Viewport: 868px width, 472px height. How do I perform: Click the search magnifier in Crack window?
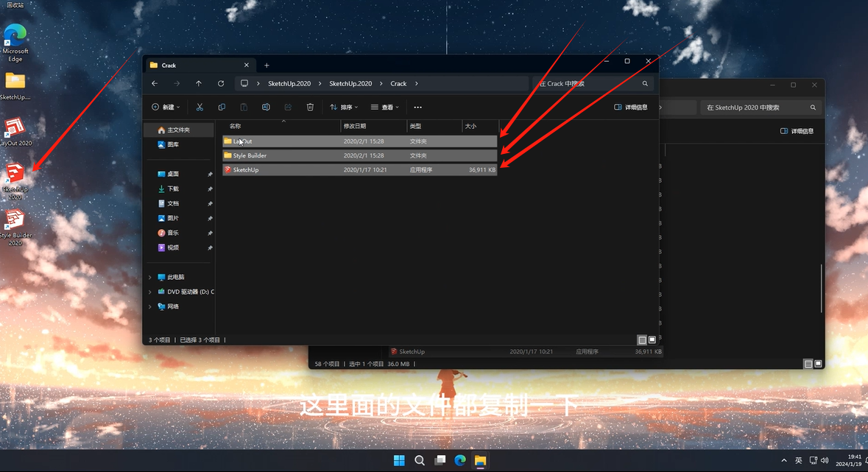pyautogui.click(x=645, y=84)
